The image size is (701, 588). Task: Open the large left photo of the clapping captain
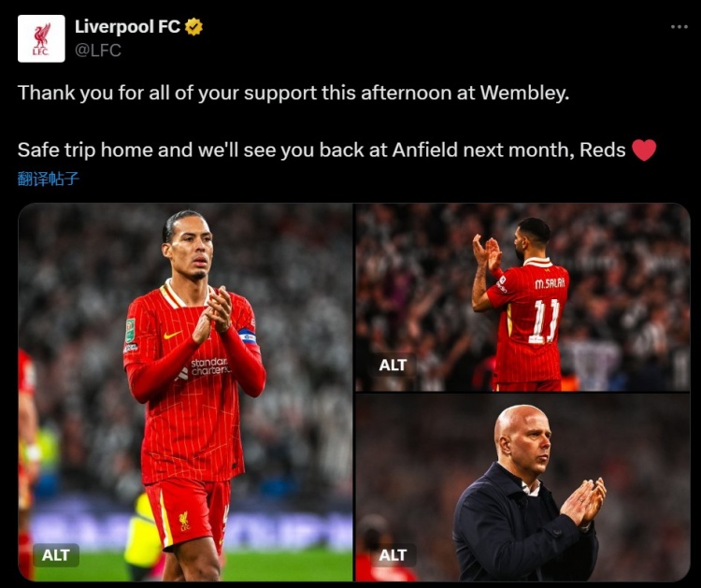pyautogui.click(x=185, y=392)
